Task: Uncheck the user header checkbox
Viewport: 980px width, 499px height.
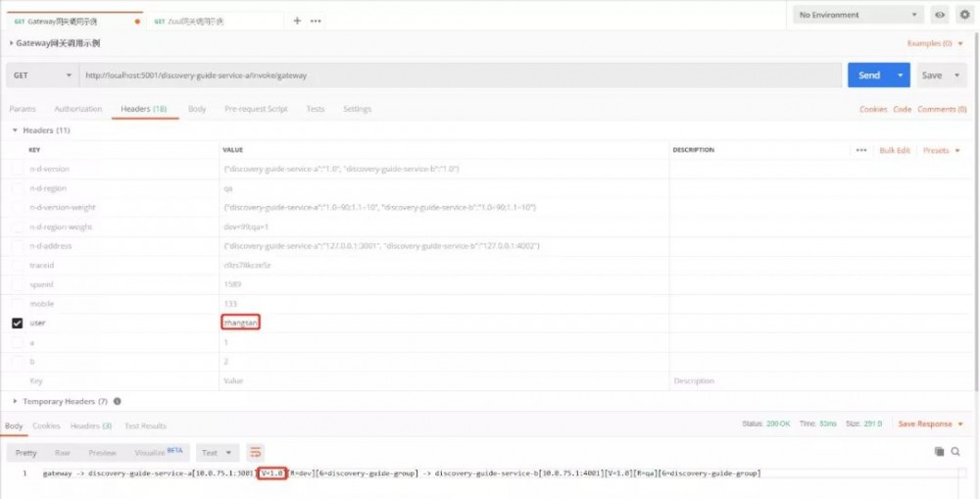Action: (x=18, y=324)
